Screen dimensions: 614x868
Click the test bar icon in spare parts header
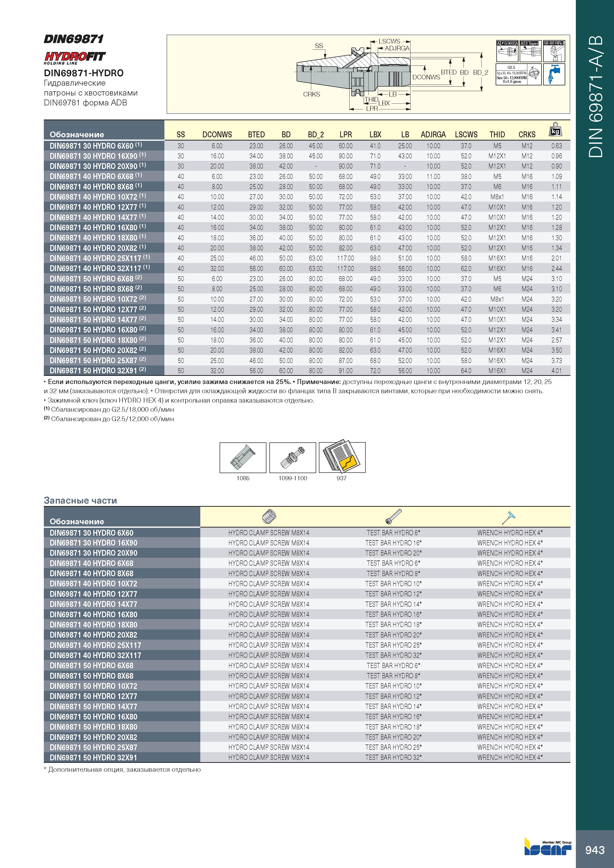click(393, 516)
